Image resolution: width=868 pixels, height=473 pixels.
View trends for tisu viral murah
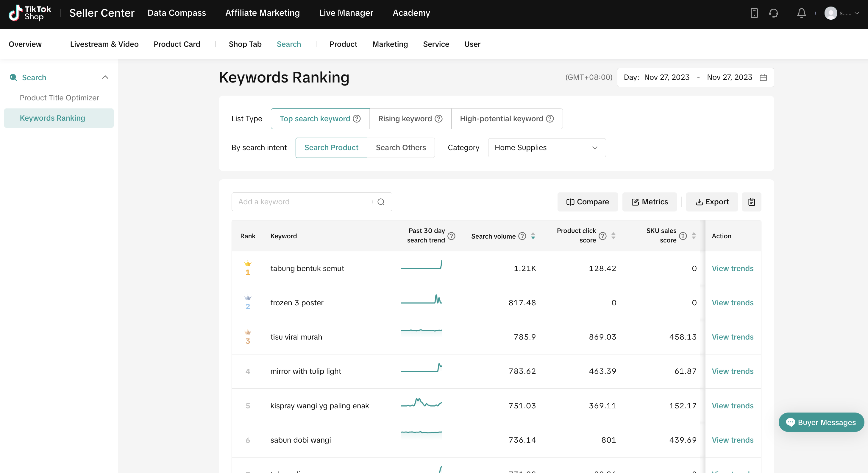[x=733, y=337]
